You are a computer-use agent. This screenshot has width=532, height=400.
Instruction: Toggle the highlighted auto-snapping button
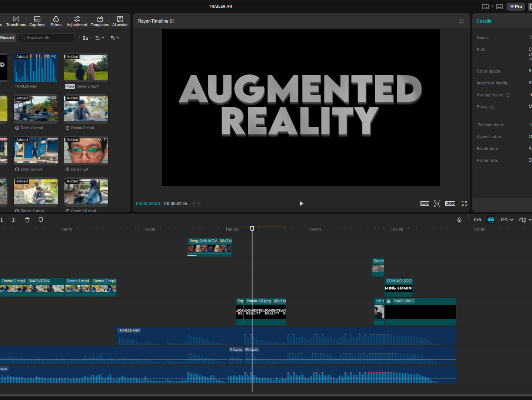tap(491, 220)
